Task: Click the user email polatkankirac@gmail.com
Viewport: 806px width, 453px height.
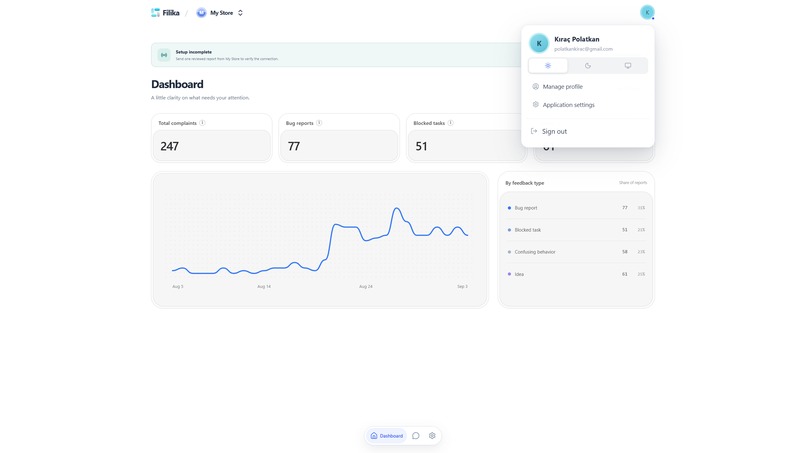Action: point(583,49)
